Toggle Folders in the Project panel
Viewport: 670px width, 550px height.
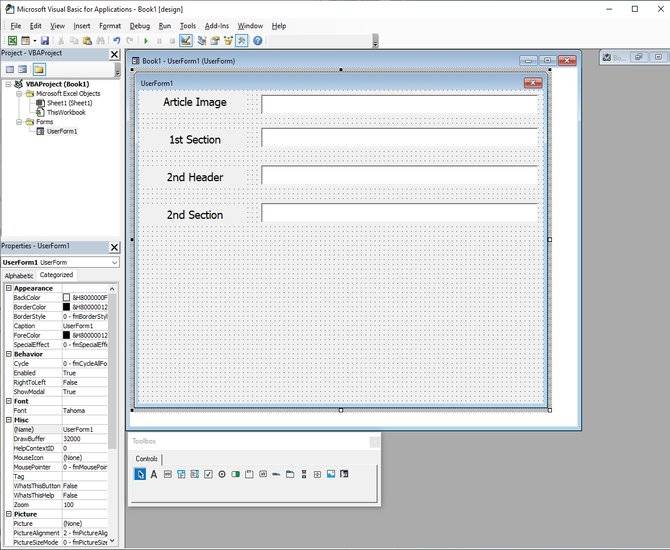click(x=39, y=69)
